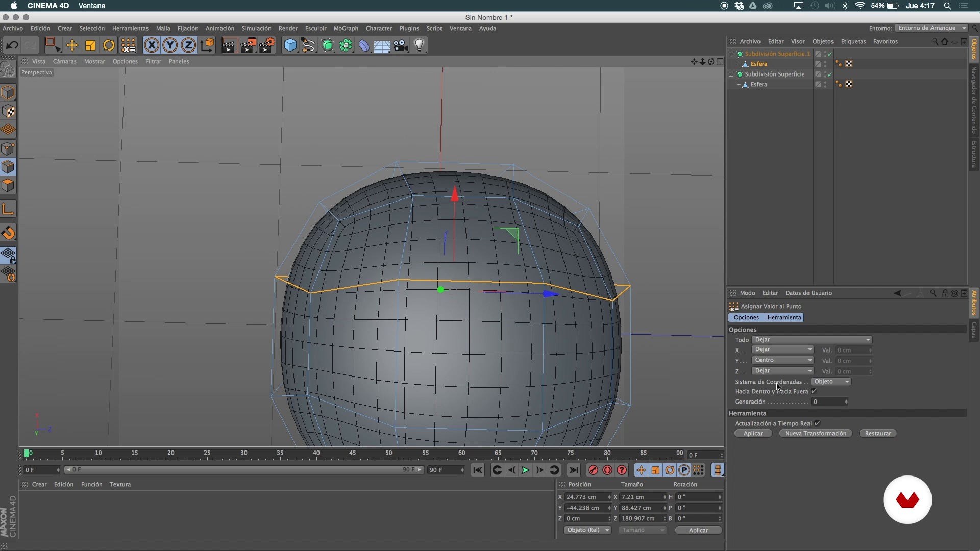Open the Y axis Centro dropdown

(782, 360)
